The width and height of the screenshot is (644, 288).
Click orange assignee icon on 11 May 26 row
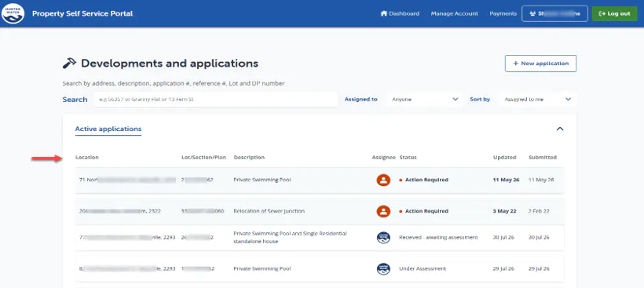383,180
